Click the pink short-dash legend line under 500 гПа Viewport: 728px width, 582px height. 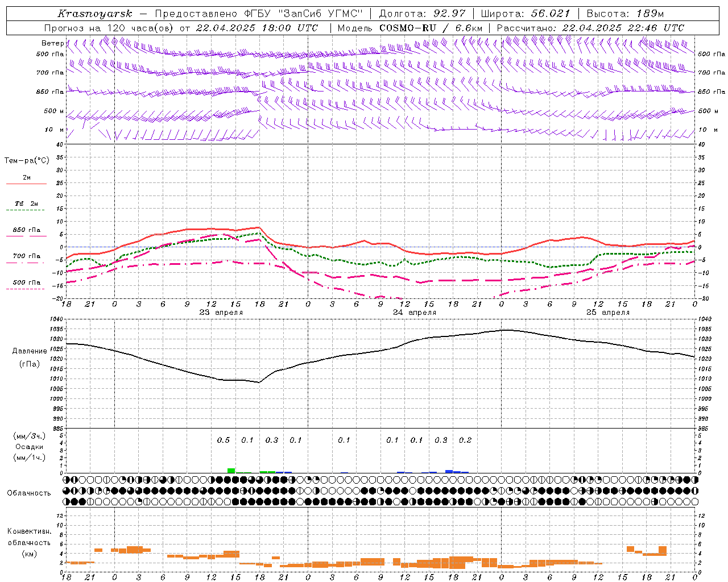[x=26, y=289]
